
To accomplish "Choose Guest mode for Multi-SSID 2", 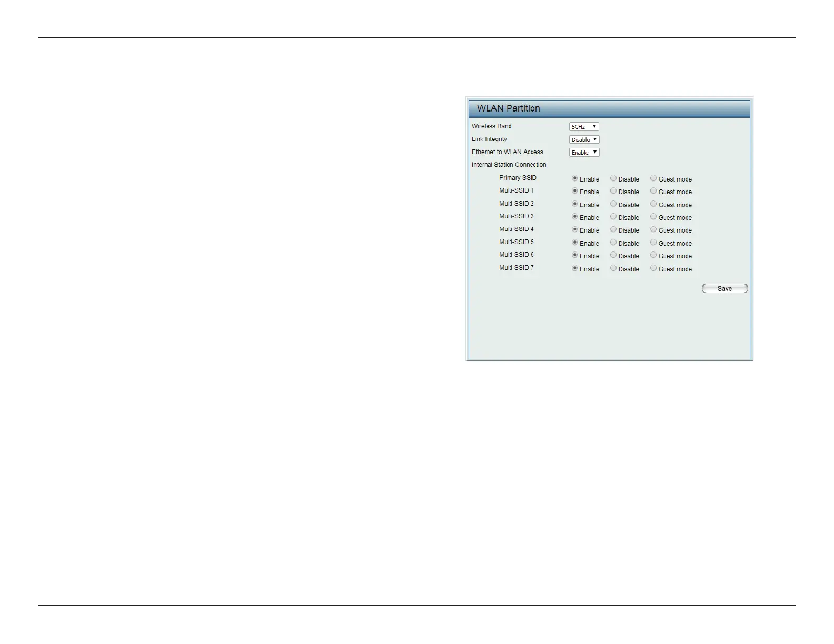I will point(653,204).
